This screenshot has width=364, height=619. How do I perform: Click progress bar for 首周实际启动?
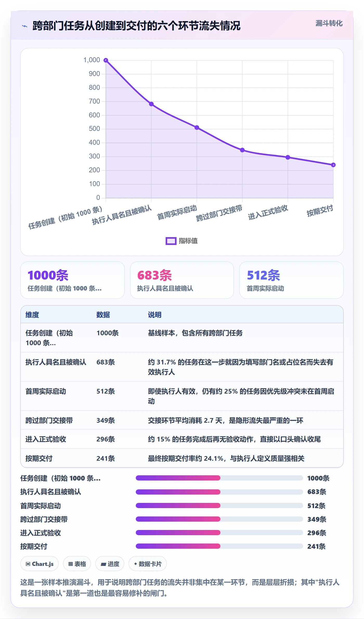tap(219, 506)
